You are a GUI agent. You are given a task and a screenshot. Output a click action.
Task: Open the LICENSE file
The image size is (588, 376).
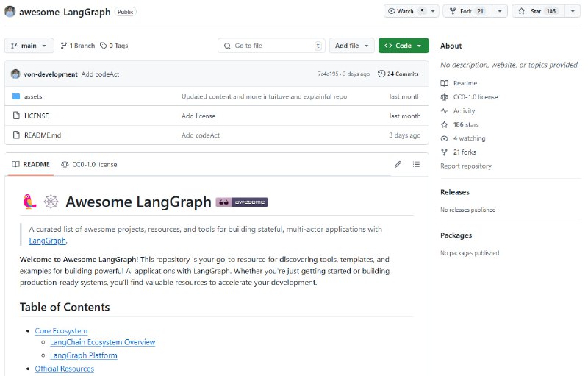click(36, 116)
